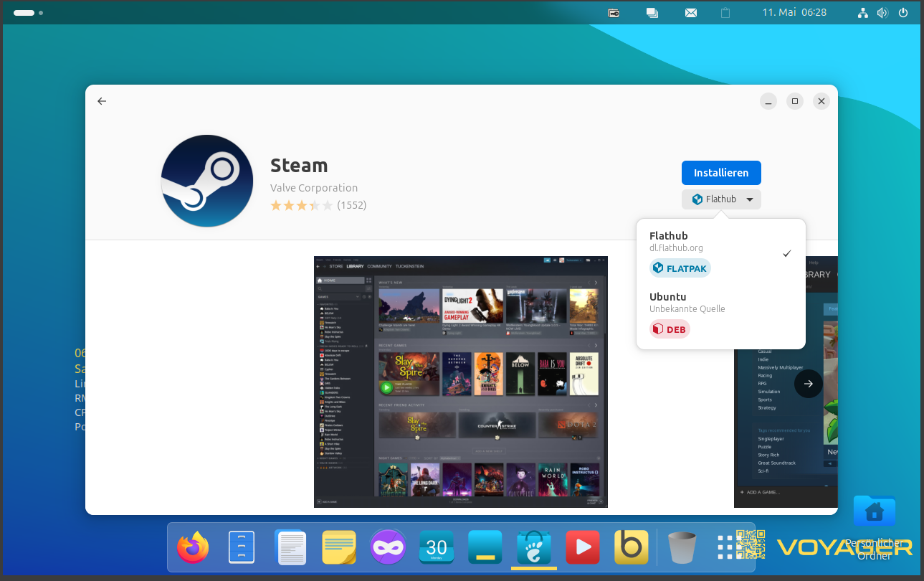Click the volume icon in top bar
Image resolution: width=924 pixels, height=581 pixels.
tap(882, 13)
